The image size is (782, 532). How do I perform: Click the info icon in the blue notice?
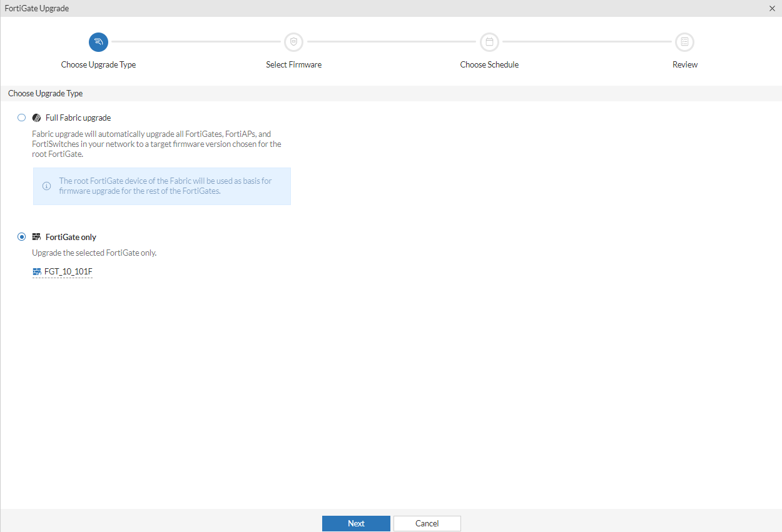coord(46,186)
